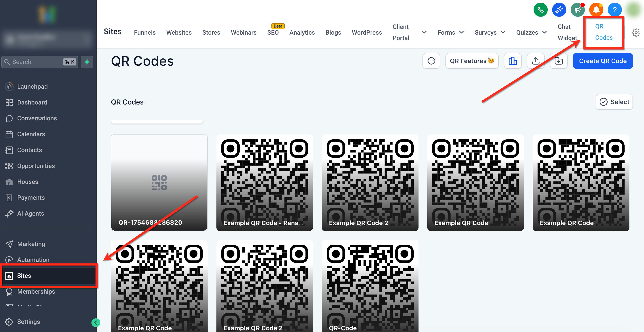Open the QR analytics bar chart icon
Screen dimensions: 644x332
[513, 61]
